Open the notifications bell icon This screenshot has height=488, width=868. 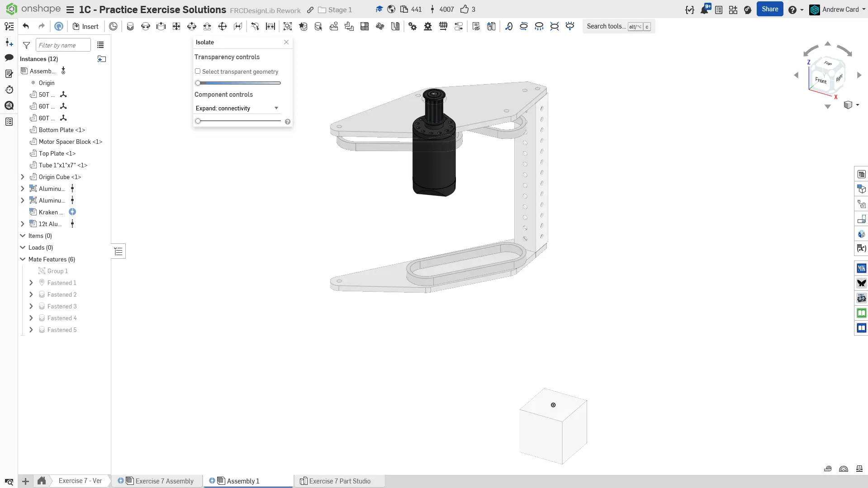tap(704, 9)
